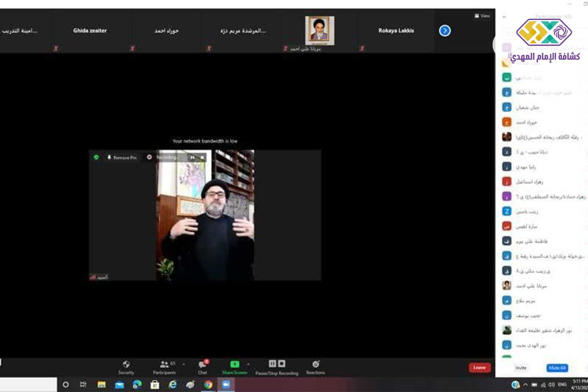This screenshot has height=392, width=588.
Task: Select Rokaya Lakkis video tile
Action: click(x=396, y=31)
